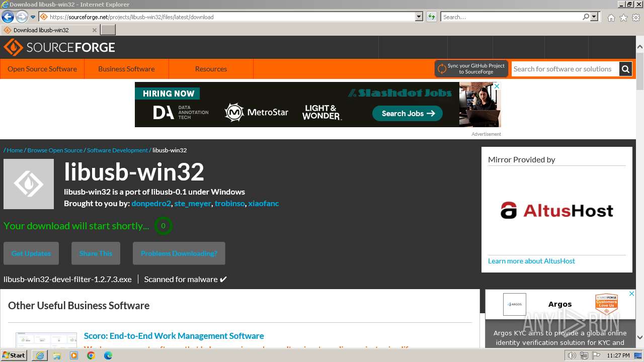Open the Windows Start menu
Viewport: 644px width, 362px height.
point(14,355)
